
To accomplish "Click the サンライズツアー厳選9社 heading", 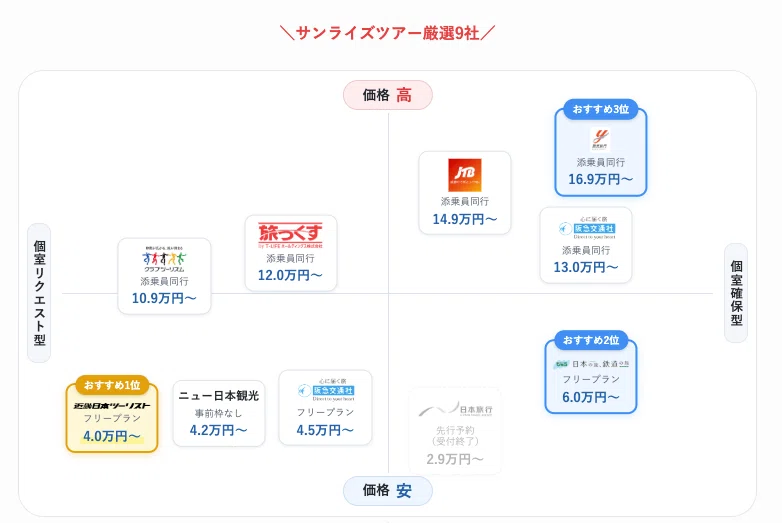I will point(388,33).
